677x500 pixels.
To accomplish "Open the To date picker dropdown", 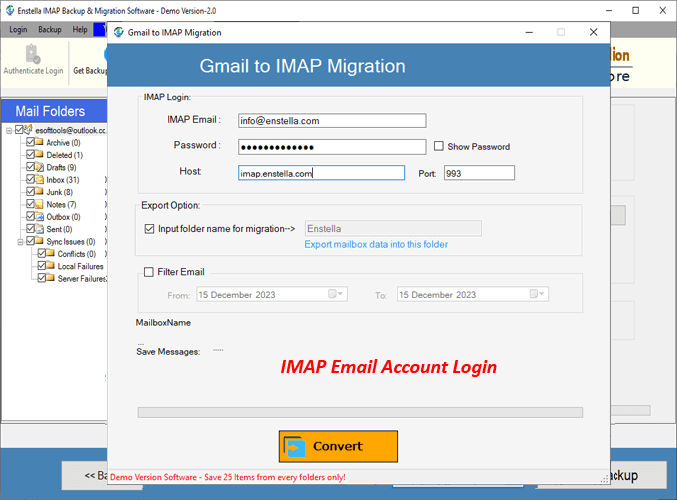I will point(538,294).
